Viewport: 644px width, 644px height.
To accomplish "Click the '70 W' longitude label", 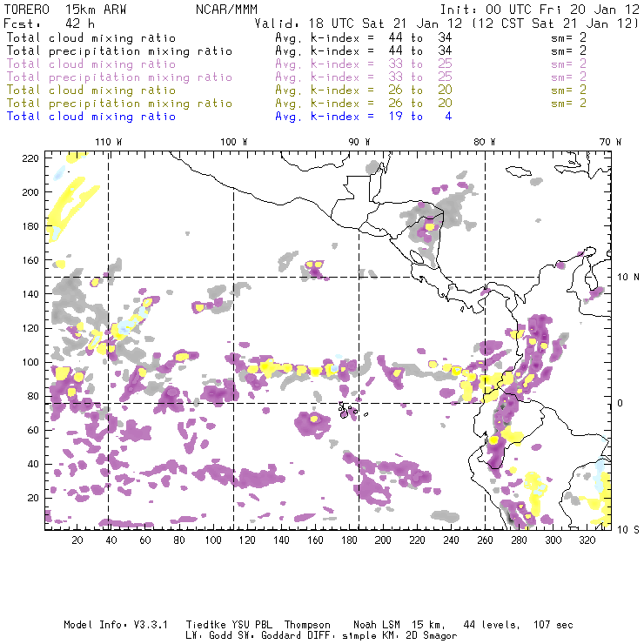I will tap(610, 142).
